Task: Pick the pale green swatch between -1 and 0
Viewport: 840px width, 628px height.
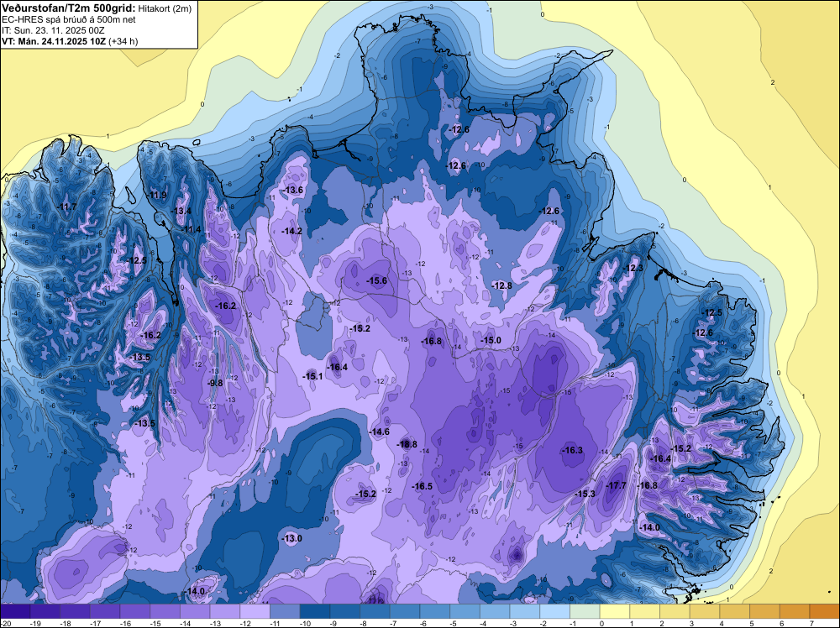Action: 585,611
